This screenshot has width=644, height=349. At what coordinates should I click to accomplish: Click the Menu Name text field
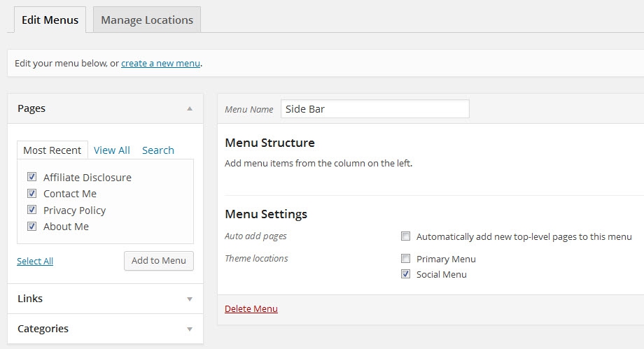pyautogui.click(x=374, y=109)
